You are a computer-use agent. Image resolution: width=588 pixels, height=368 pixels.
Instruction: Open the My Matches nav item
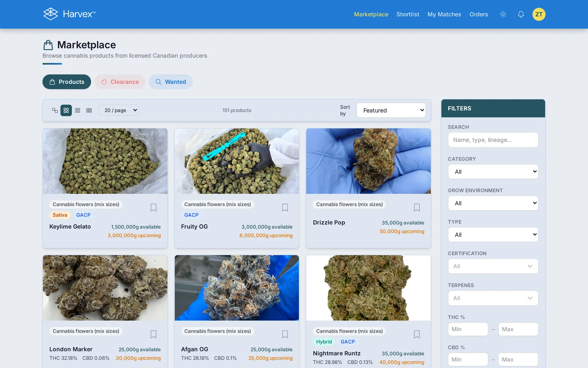point(444,14)
